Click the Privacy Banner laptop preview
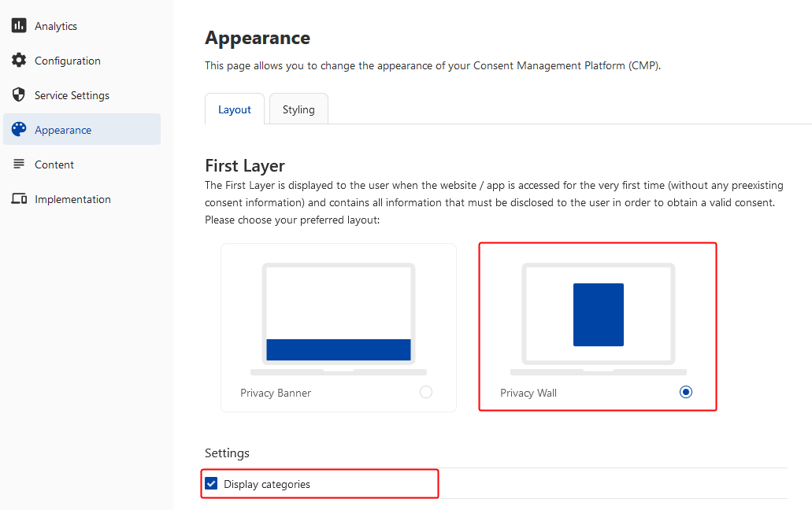This screenshot has height=510, width=812. click(x=339, y=319)
